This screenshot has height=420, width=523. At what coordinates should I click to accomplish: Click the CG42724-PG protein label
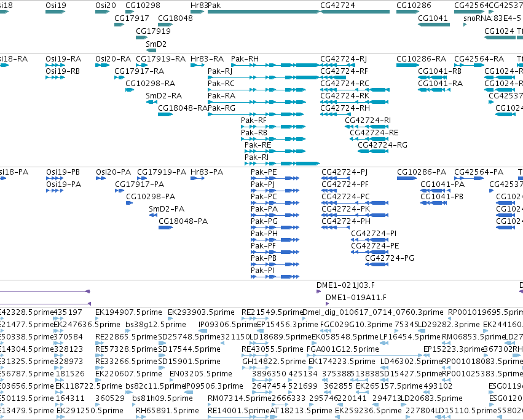(x=390, y=258)
